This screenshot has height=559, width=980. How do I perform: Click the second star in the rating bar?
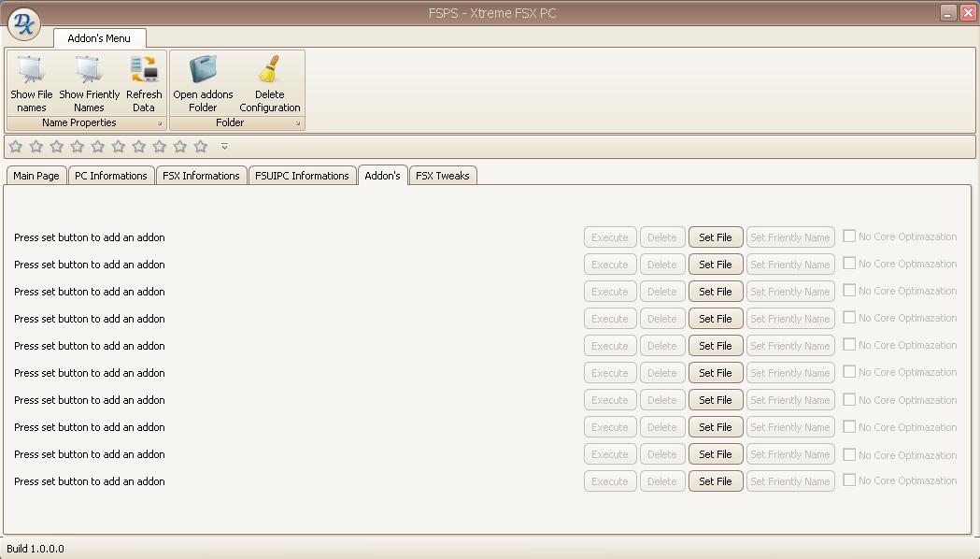36,147
